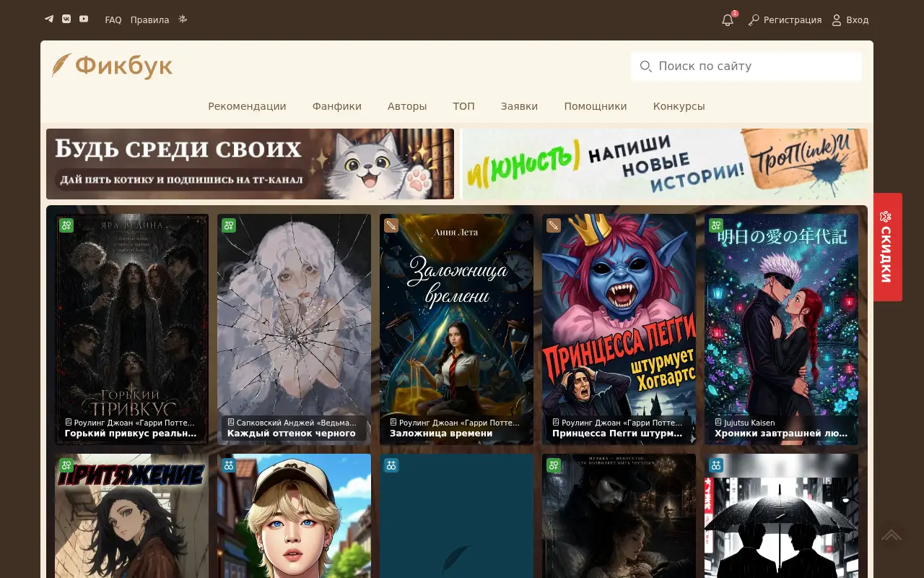Viewport: 924px width, 578px height.
Task: Click the Напиши новые истории banner
Action: coord(665,164)
